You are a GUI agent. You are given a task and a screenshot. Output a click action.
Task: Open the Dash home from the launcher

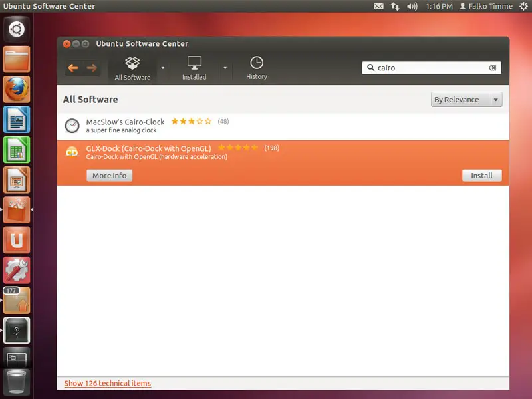[x=16, y=29]
